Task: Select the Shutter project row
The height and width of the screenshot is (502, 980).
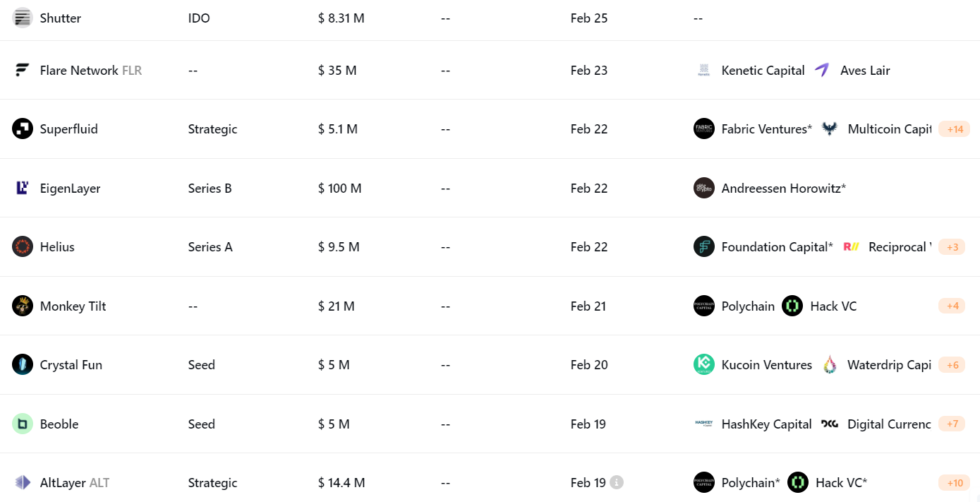Action: [x=490, y=19]
